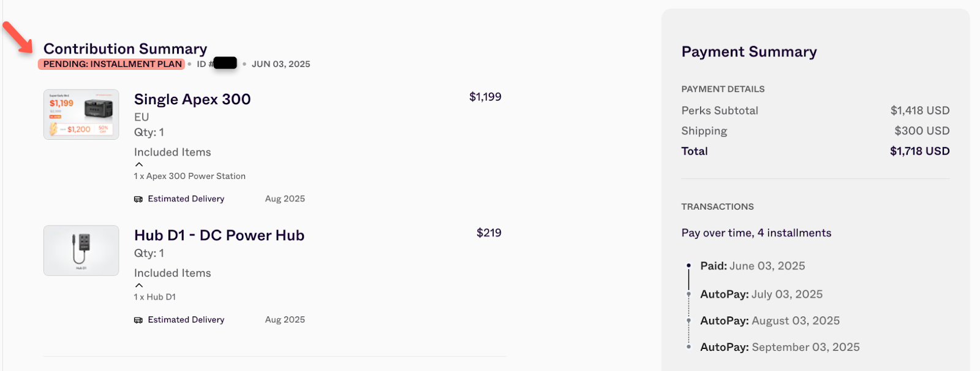Click the Shipping $300 USD row
The height and width of the screenshot is (371, 980).
(x=815, y=131)
